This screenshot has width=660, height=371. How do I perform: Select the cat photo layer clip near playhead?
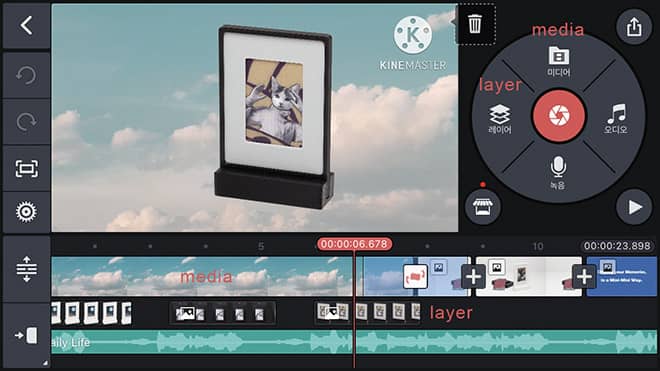(367, 312)
